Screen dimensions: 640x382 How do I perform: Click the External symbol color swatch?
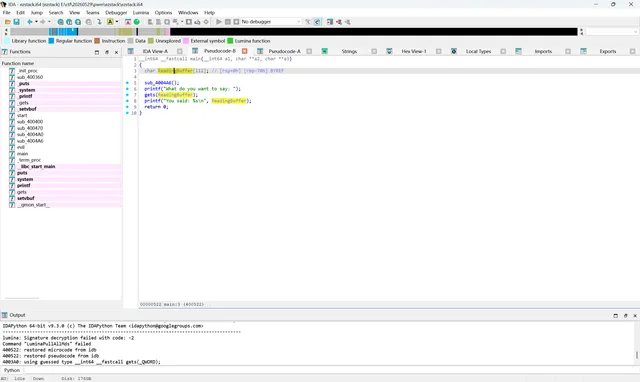[186, 41]
